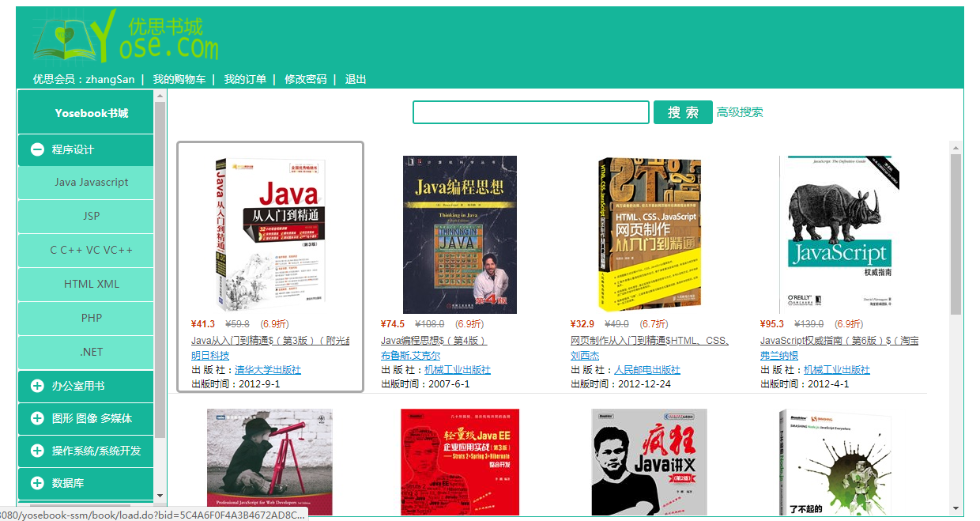
Task: Click 机械工业出版社 under JavaScript权威指南
Action: point(837,370)
